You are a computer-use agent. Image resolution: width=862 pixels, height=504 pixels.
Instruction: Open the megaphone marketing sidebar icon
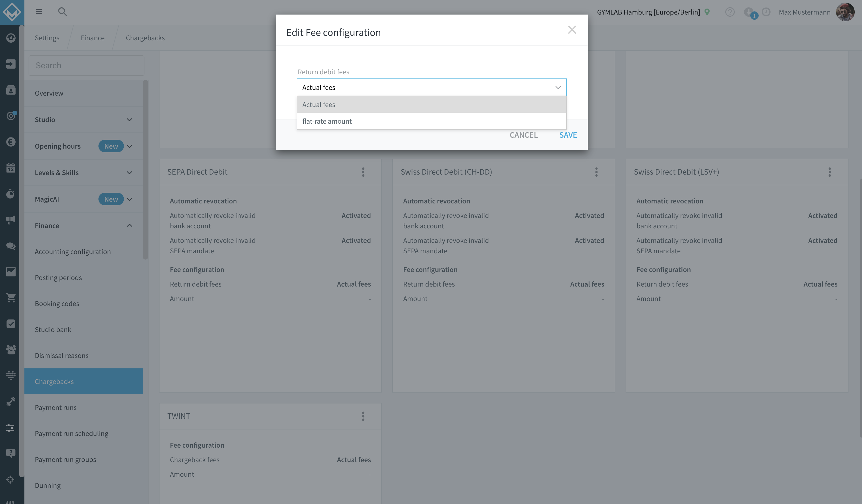pos(11,220)
